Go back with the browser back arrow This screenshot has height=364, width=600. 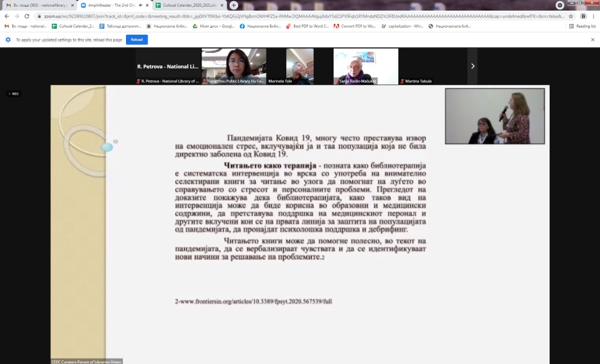tap(7, 16)
